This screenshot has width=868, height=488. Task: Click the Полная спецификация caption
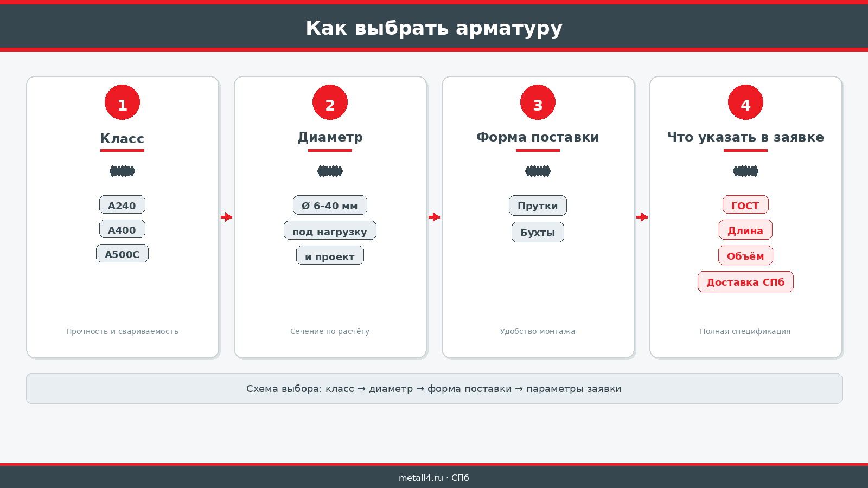click(x=745, y=331)
